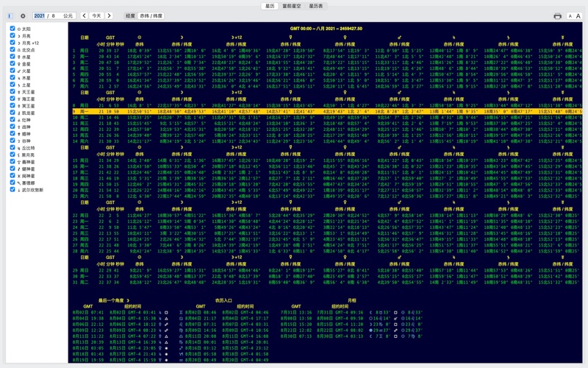Switch to the 當前星空 tab
588x368 pixels.
(293, 6)
